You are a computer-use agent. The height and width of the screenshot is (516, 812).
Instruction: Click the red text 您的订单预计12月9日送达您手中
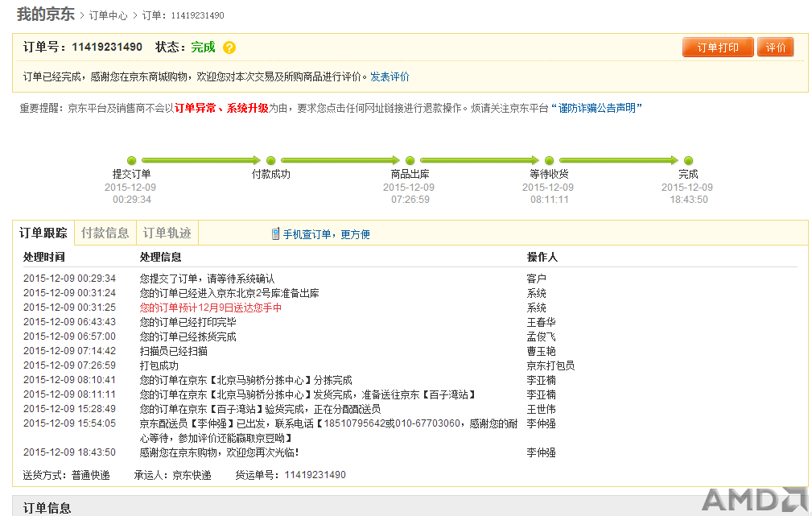click(211, 308)
